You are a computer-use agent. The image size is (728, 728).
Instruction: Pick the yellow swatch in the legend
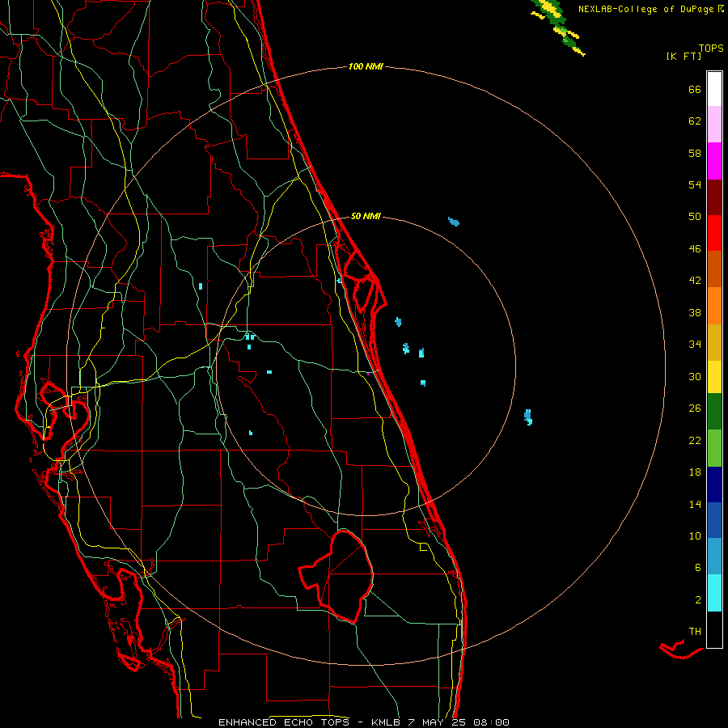(714, 376)
